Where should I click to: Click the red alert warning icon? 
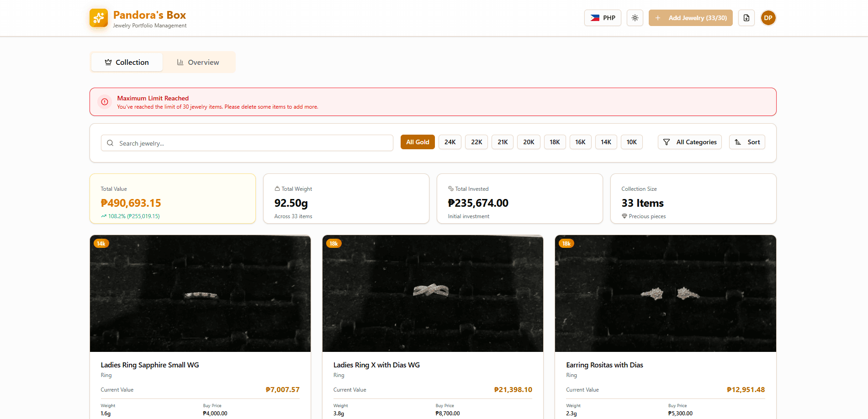pyautogui.click(x=105, y=102)
